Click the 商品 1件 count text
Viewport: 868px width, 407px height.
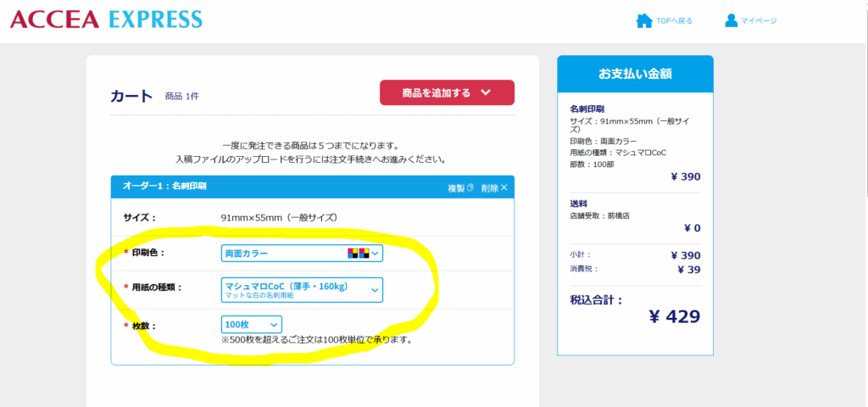182,97
